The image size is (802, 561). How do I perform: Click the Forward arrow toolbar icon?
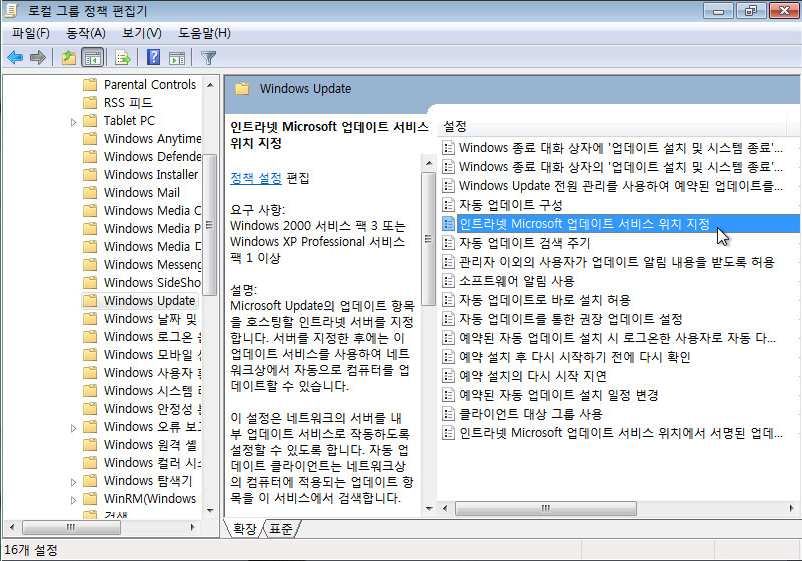(38, 57)
